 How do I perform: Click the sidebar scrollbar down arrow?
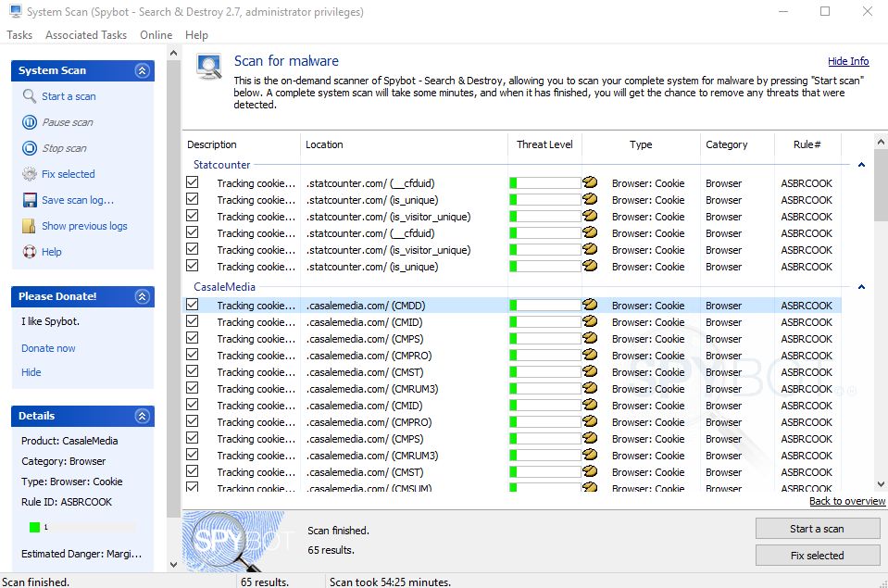pos(173,565)
